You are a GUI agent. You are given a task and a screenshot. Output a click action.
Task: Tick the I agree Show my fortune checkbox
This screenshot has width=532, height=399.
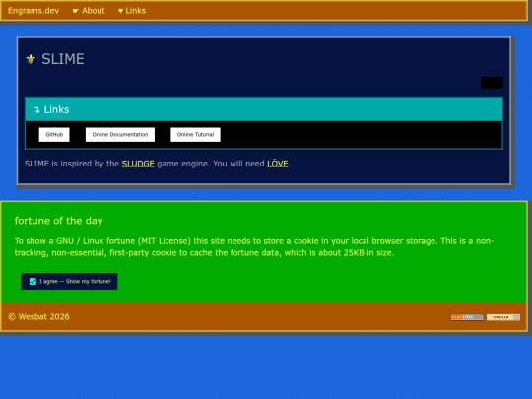[x=33, y=281]
